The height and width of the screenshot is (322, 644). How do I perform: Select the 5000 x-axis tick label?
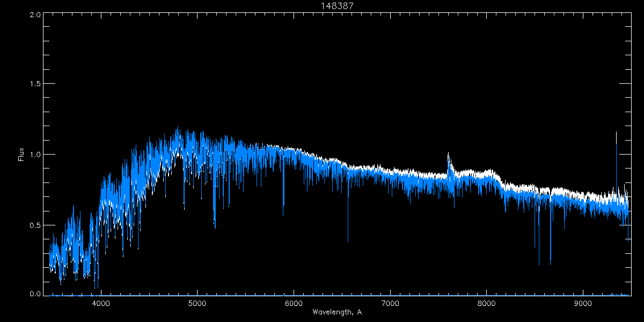click(x=197, y=303)
